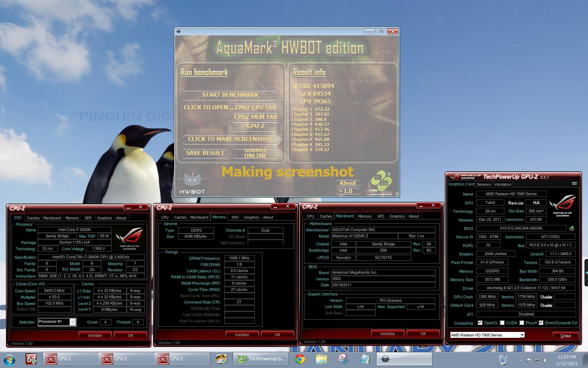Click the green AM3 AquaMark logo
The height and width of the screenshot is (368, 588).
(x=381, y=183)
